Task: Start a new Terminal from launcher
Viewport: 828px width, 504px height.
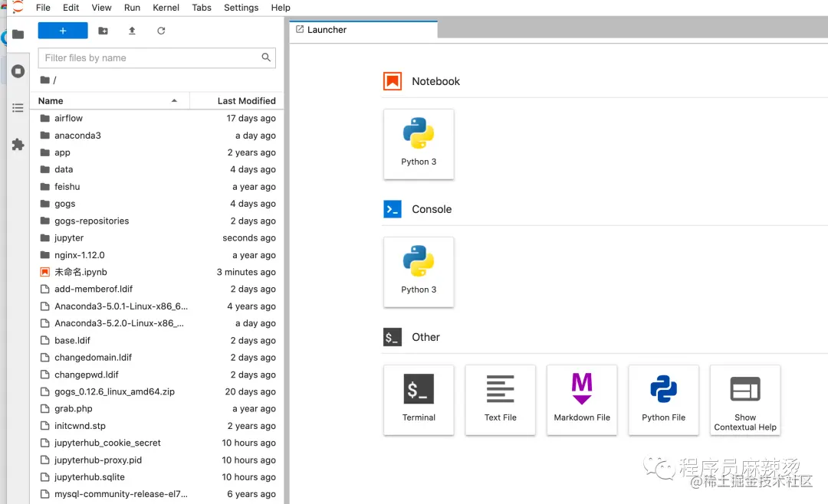Action: point(419,400)
